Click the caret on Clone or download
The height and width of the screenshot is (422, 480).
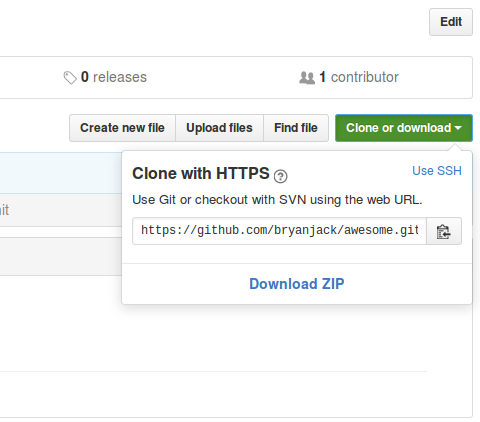coord(458,128)
